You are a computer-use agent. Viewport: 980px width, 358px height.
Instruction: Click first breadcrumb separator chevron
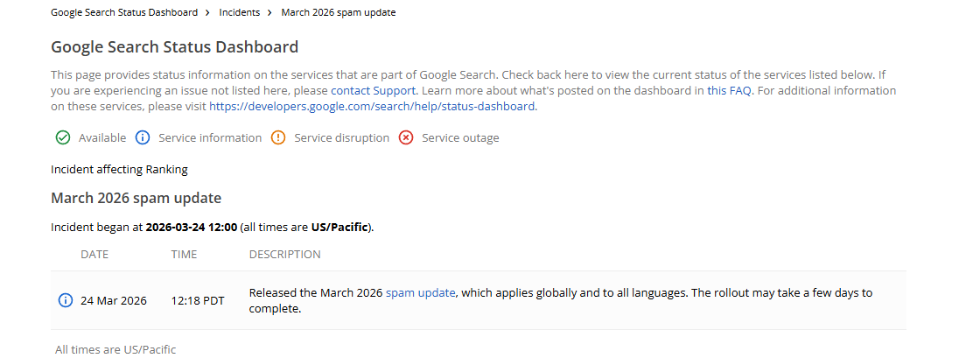[207, 13]
